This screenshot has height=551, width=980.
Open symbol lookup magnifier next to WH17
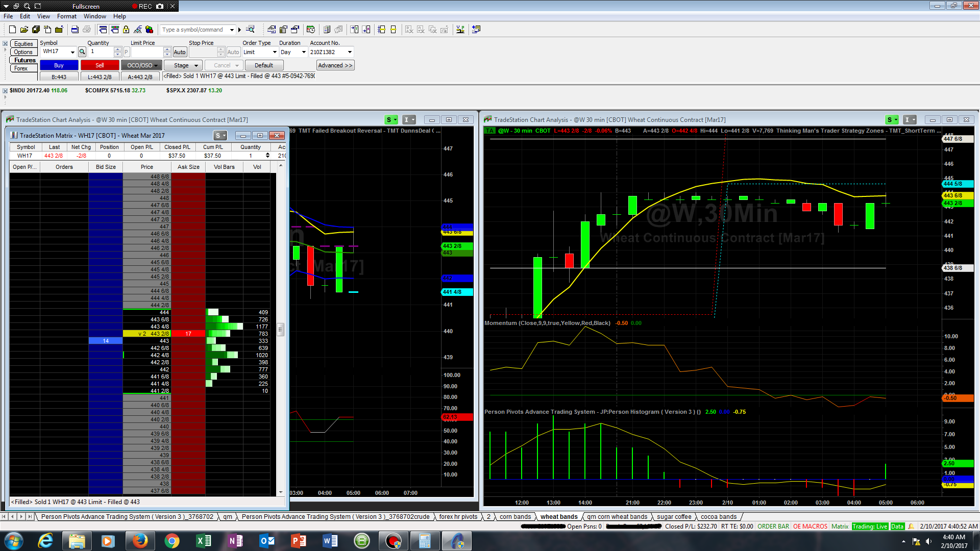coord(82,52)
